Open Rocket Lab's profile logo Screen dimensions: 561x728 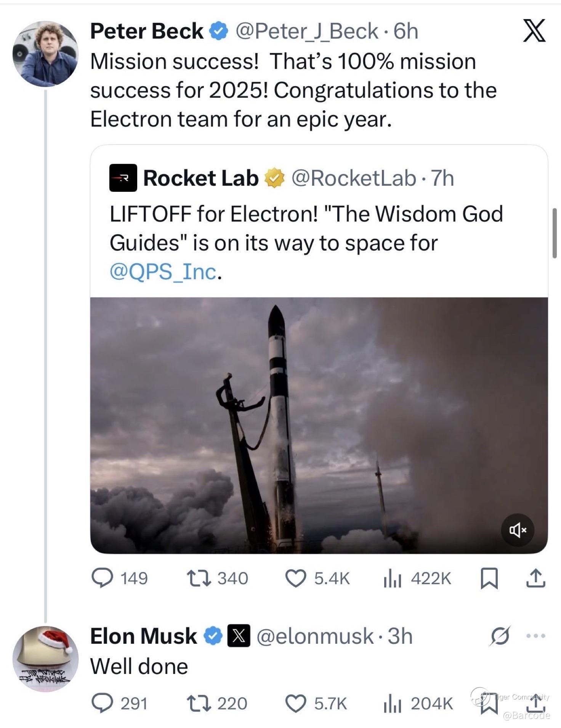click(x=123, y=178)
